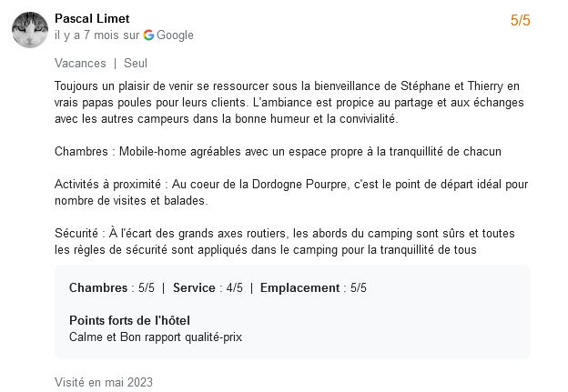568x392 pixels.
Task: Click the 'Visité en mai 2023' label
Action: [104, 382]
